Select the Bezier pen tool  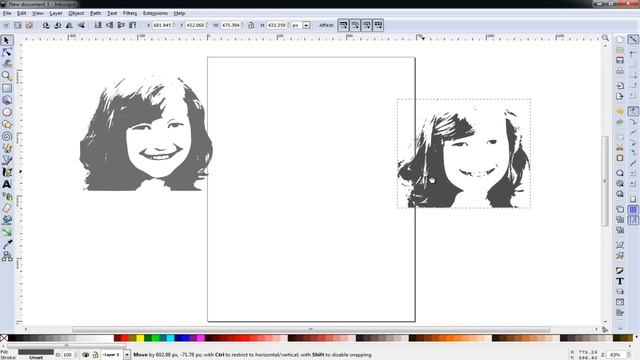coord(7,160)
